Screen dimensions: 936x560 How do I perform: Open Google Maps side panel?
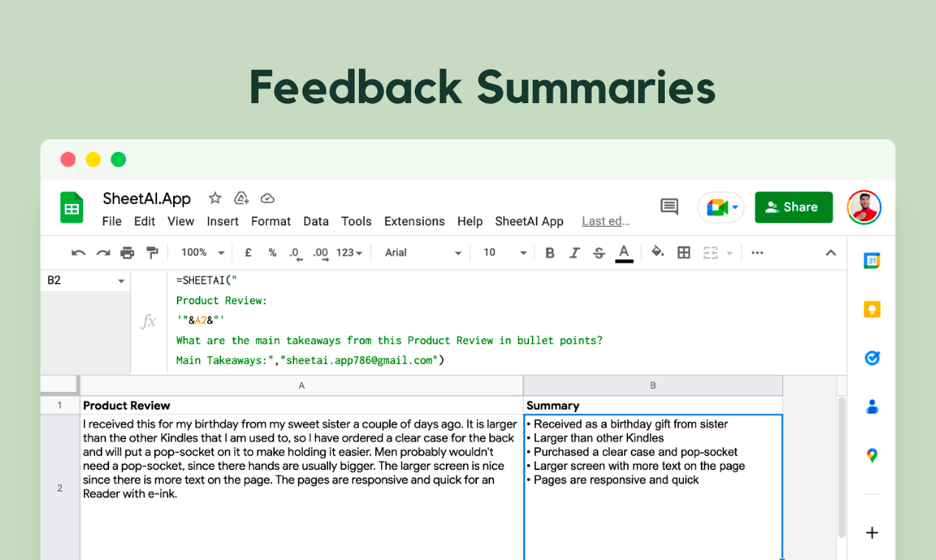(872, 455)
